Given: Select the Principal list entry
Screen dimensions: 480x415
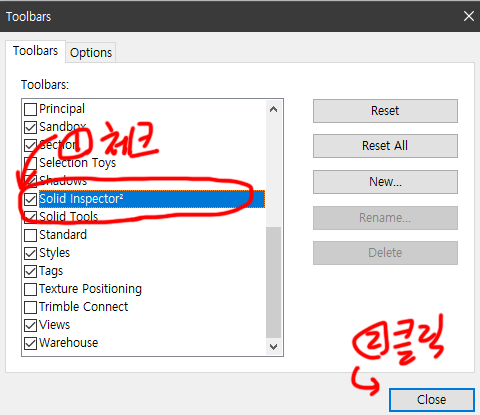Looking at the screenshot, I should click(x=62, y=109).
